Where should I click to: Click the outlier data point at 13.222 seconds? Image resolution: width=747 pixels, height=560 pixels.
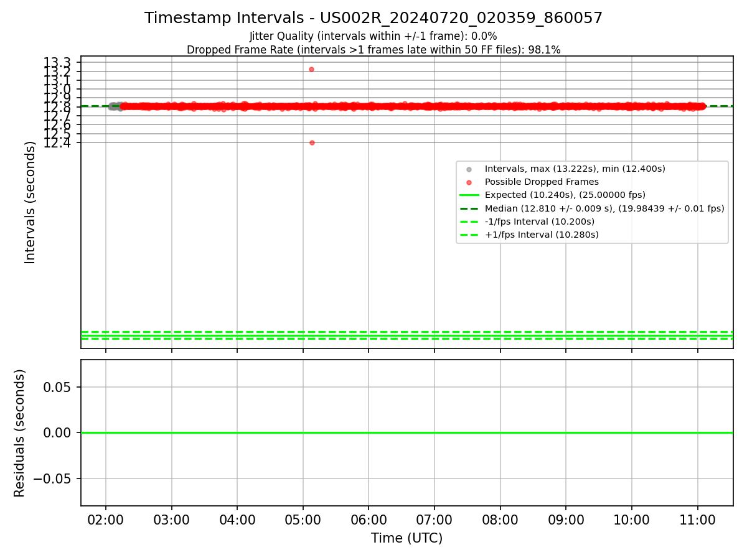311,69
